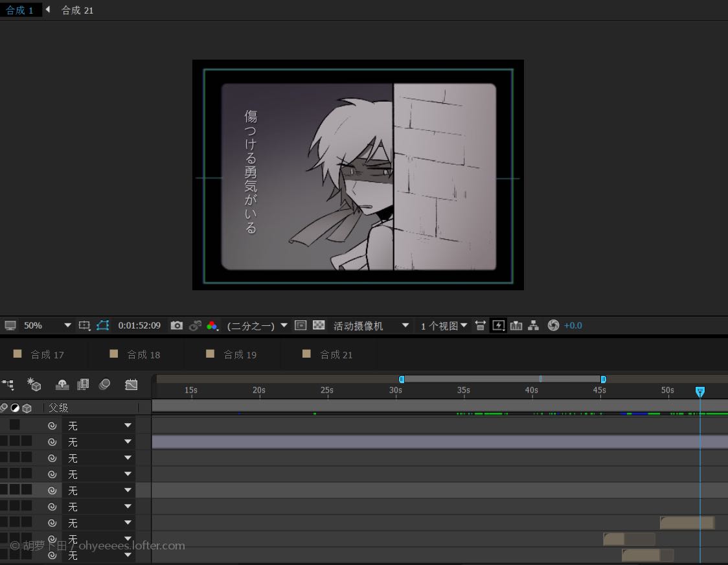728x565 pixels.
Task: Open the 活动摄像机 3D view dropdown
Action: tap(370, 326)
